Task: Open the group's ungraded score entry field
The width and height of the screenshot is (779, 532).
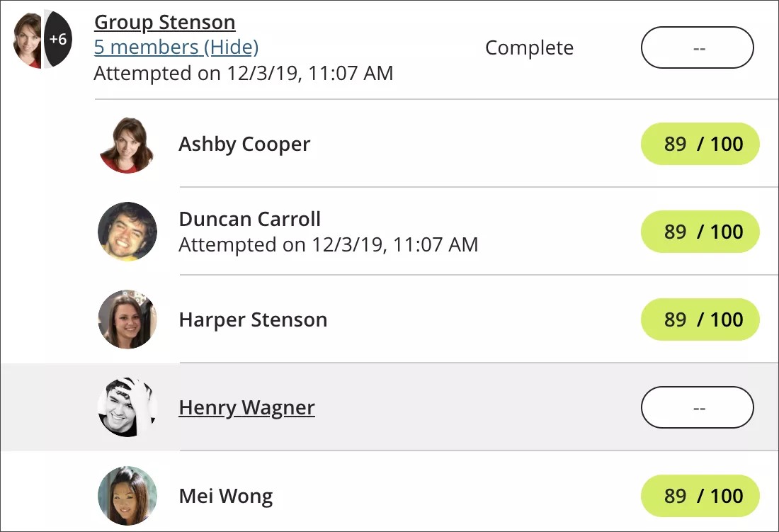Action: [697, 47]
